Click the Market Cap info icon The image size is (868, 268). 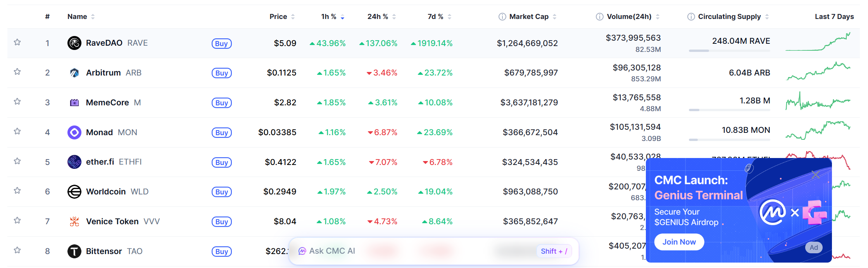502,17
